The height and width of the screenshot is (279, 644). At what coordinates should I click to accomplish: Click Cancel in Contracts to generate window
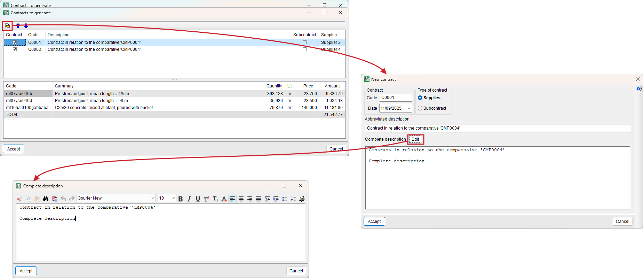[x=336, y=149]
